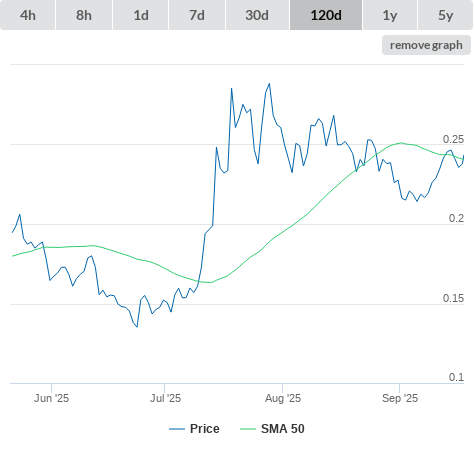474x455 pixels.
Task: Click the Aug '25 axis label
Action: (x=283, y=398)
